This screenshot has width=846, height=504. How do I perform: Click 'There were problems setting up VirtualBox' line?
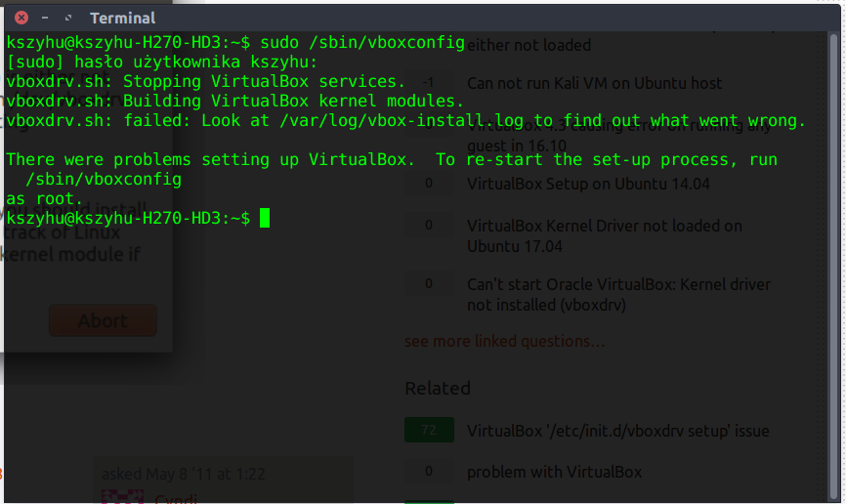click(392, 160)
